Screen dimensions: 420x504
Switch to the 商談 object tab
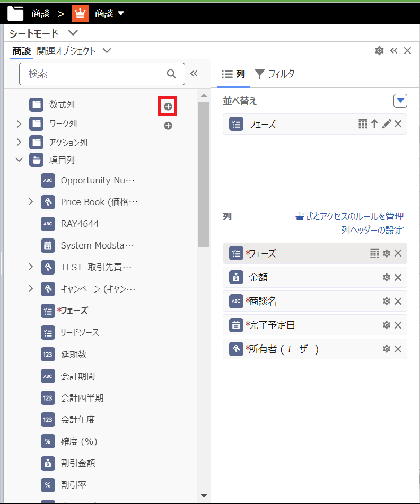pos(22,51)
